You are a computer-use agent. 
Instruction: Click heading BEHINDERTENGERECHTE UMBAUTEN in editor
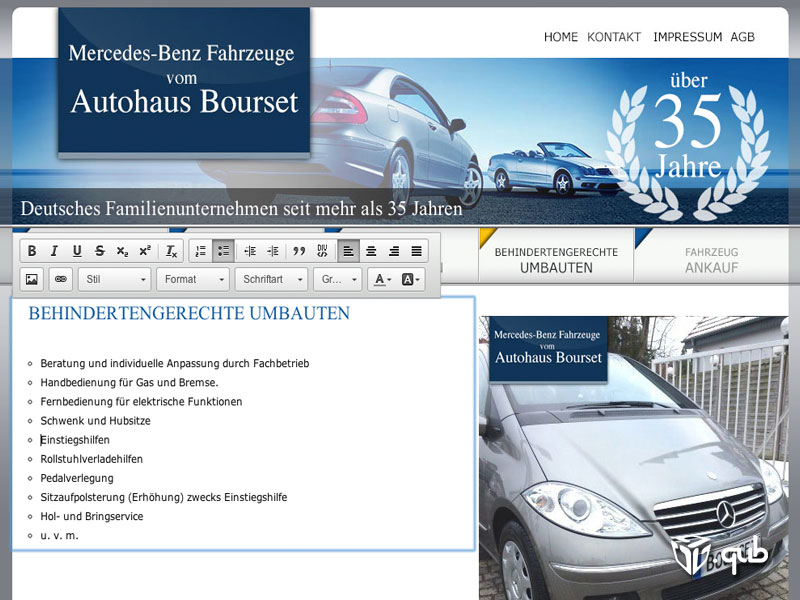(189, 313)
